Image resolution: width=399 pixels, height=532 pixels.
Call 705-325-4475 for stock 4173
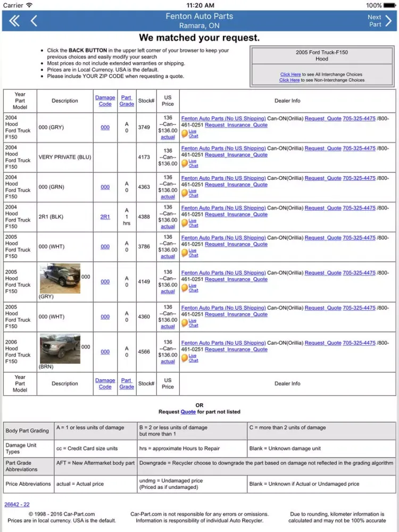(359, 148)
